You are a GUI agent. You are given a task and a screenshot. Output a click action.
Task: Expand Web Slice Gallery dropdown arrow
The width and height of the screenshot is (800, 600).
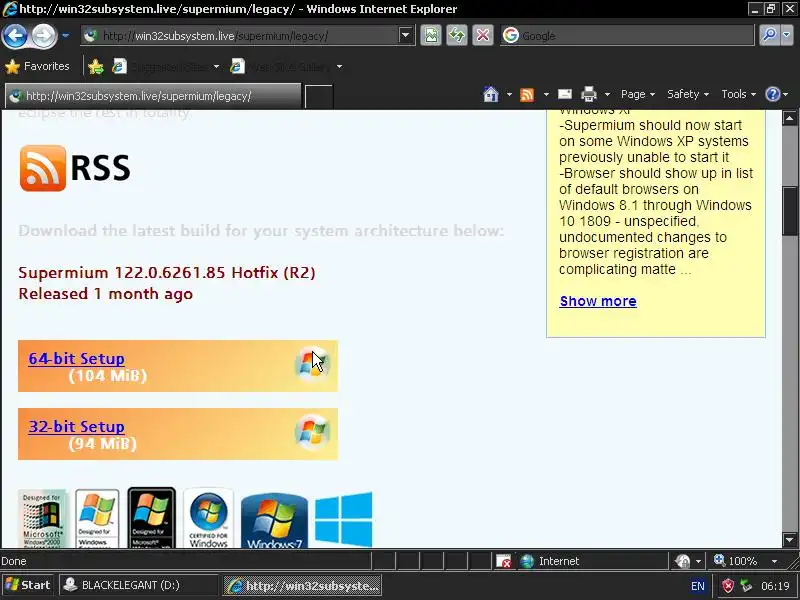click(339, 66)
